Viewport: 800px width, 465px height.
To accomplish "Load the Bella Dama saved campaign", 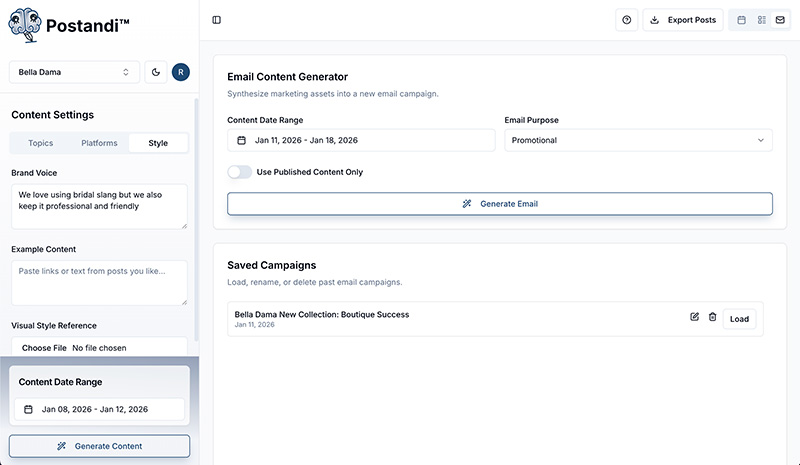I will (739, 319).
